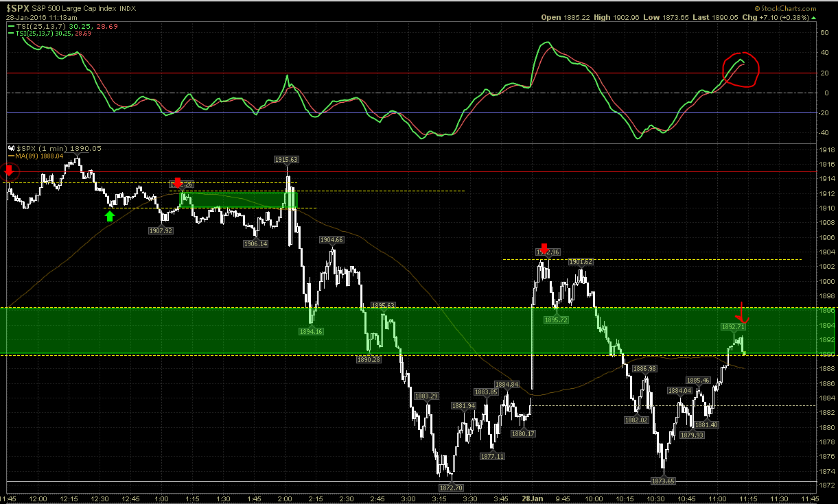838x504 pixels.
Task: Click the 1881.40 price label
Action: pos(706,425)
